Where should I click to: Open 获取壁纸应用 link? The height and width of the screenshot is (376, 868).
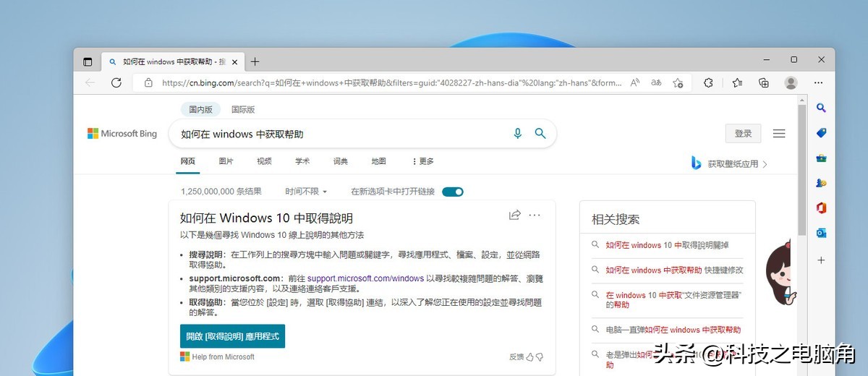pos(728,163)
